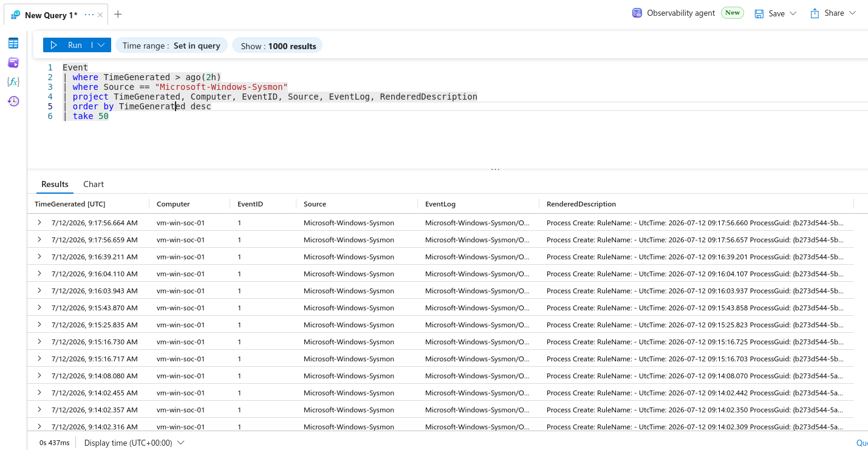Screen dimensions: 868x450
Task: Click the New badge by Observability agent
Action: 733,13
